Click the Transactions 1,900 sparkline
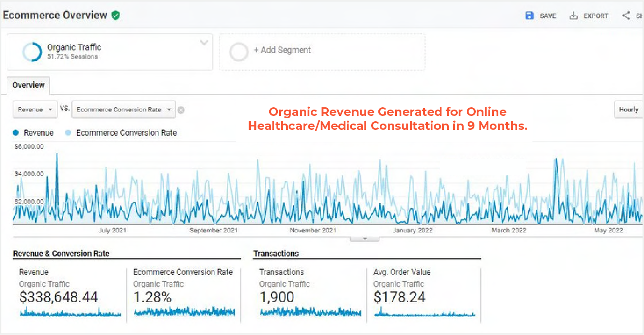The image size is (644, 335). (311, 312)
